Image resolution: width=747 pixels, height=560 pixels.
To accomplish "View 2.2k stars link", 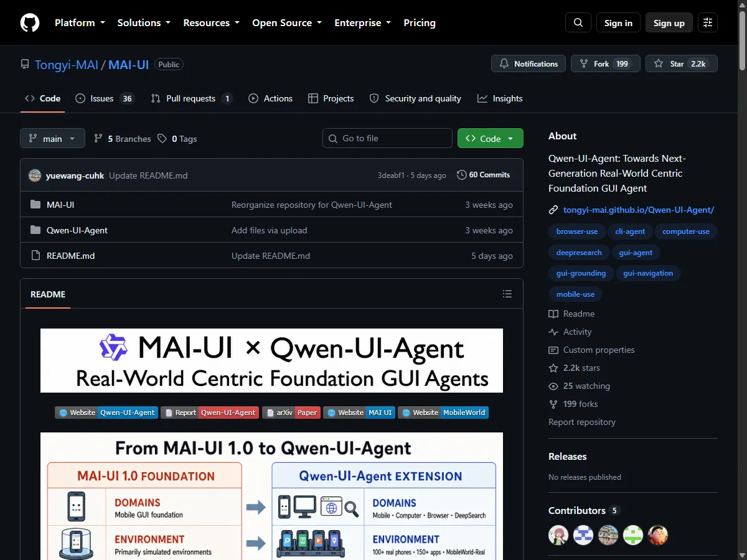I will pyautogui.click(x=575, y=368).
